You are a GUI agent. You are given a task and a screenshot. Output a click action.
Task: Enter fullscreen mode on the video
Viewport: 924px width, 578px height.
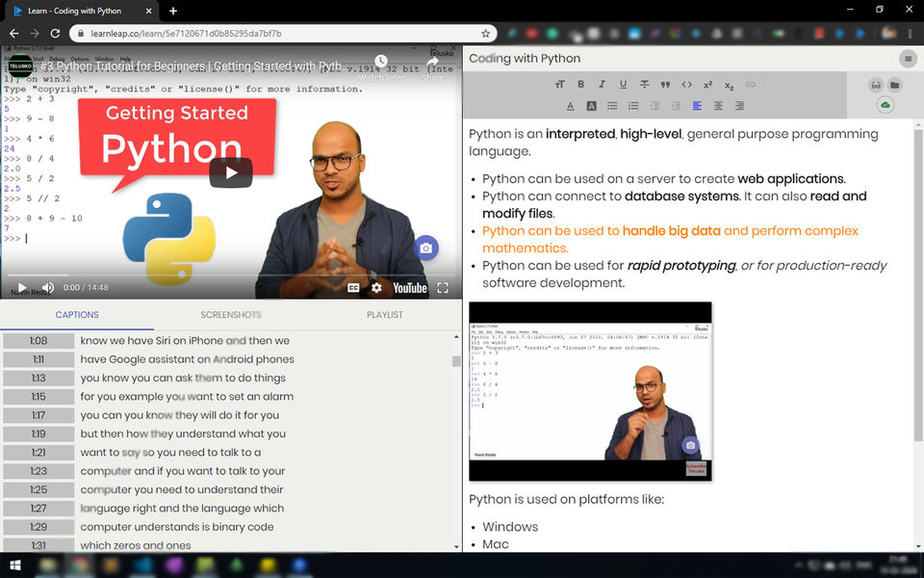pos(443,288)
